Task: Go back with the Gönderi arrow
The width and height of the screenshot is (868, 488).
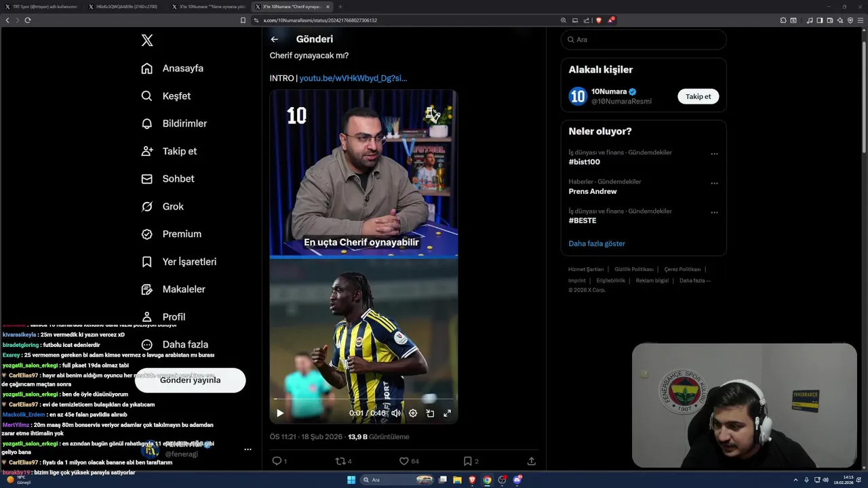Action: pos(275,39)
